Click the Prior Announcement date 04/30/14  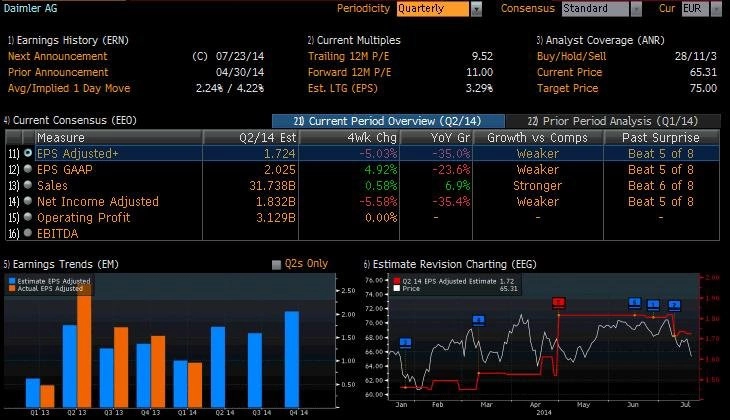(x=240, y=72)
